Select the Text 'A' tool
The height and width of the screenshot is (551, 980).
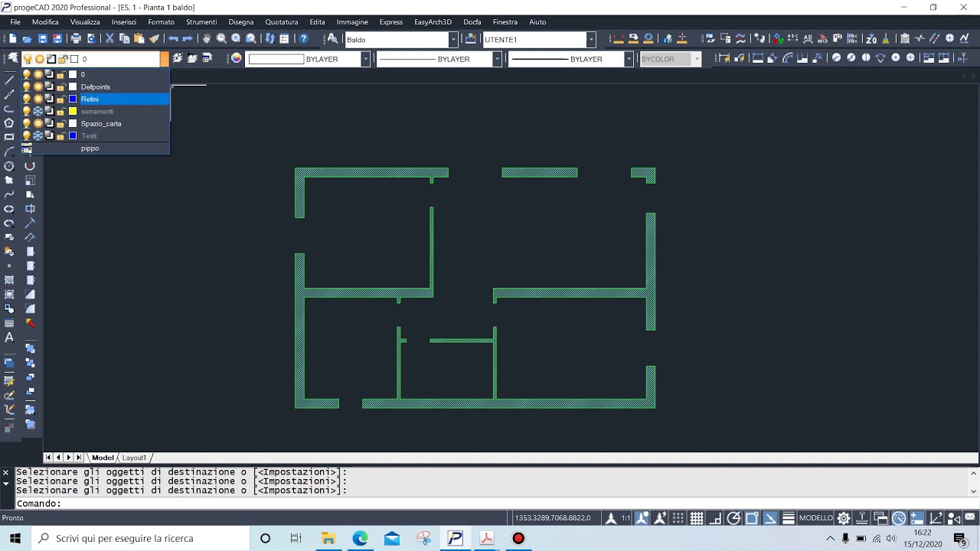click(9, 337)
